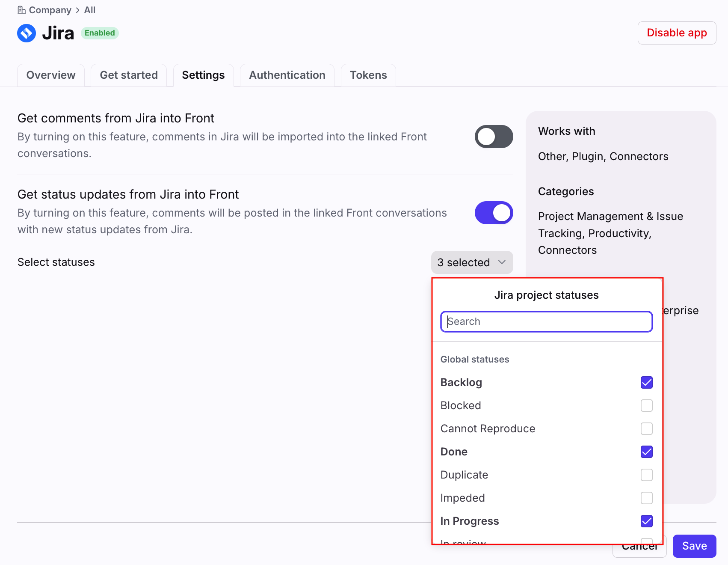Viewport: 728px width, 565px height.
Task: Switch to the Get started tab
Action: tap(129, 75)
